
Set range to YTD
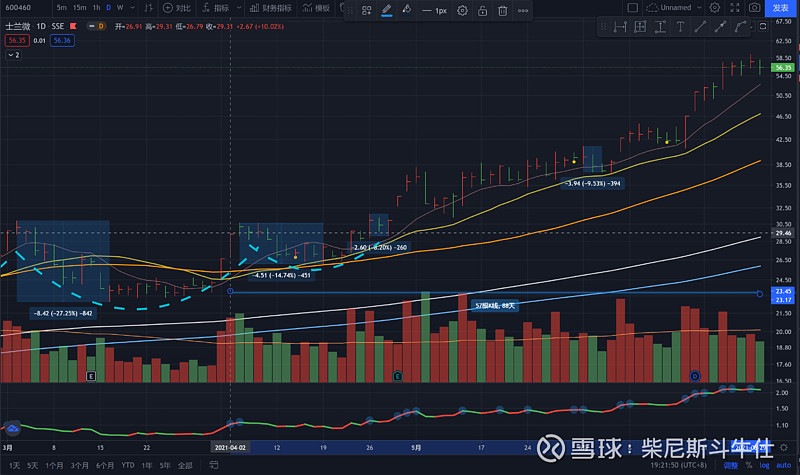pos(128,465)
